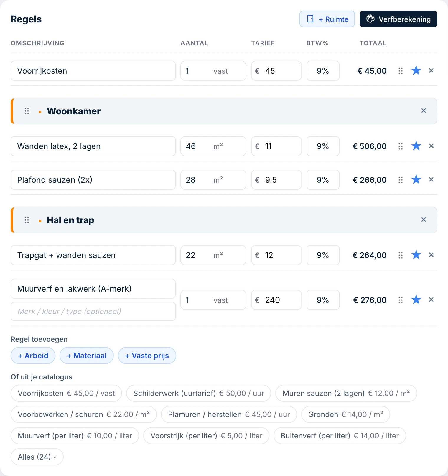Toggle the favorite star on Voorrijkosten row
Image resolution: width=448 pixels, height=476 pixels.
click(416, 71)
